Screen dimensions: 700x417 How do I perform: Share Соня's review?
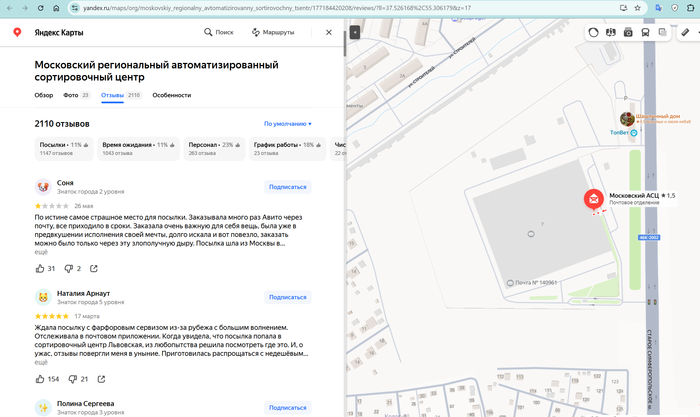(x=94, y=268)
